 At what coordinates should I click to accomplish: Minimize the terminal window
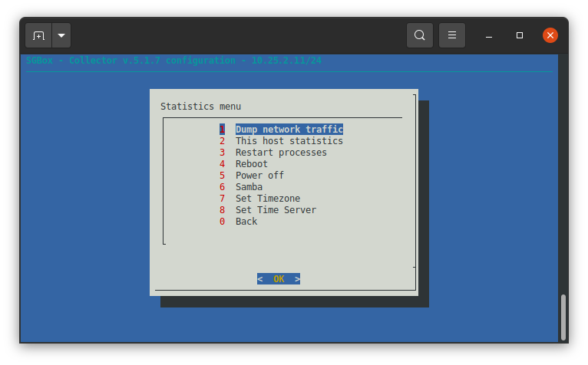(489, 35)
